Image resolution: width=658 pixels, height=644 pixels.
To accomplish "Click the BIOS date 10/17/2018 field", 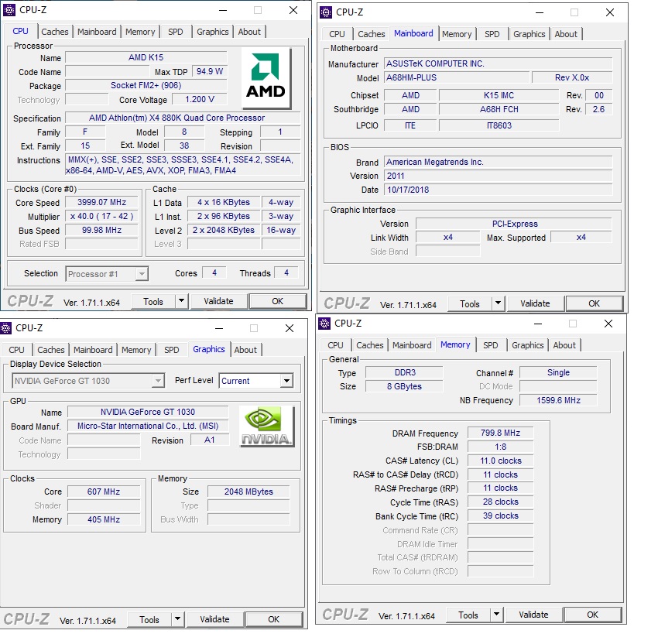I will (x=498, y=190).
